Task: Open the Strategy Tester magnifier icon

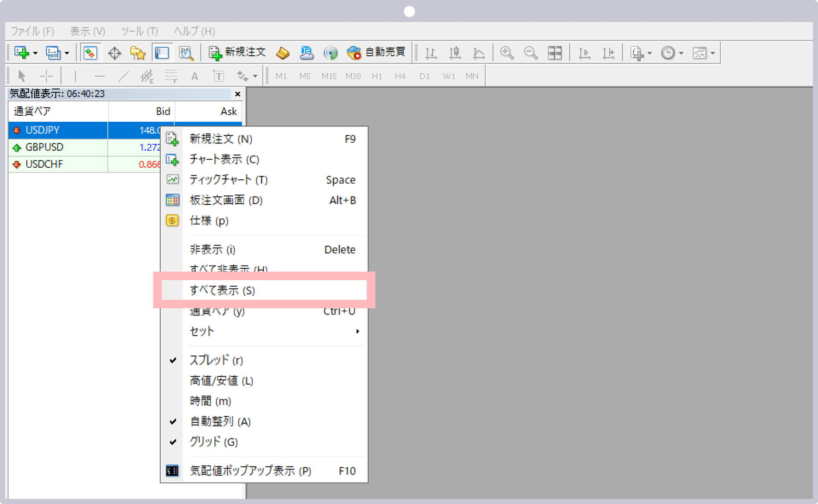Action: 186,53
